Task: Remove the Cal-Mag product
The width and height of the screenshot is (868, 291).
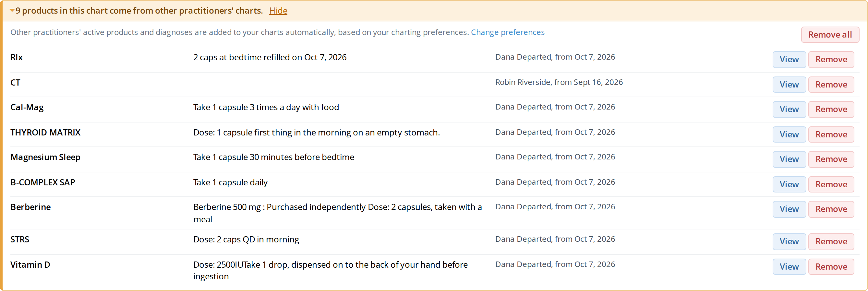Action: click(831, 109)
